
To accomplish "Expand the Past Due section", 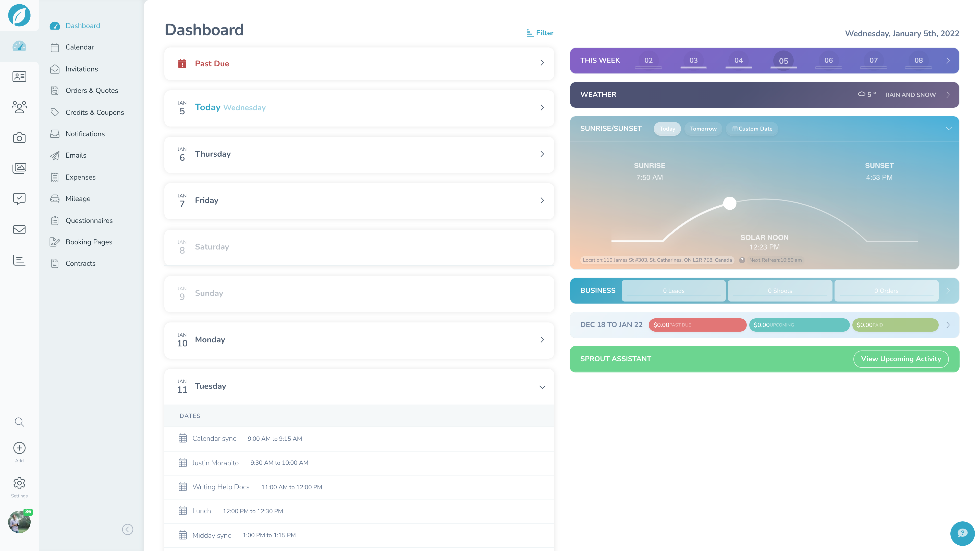I will tap(542, 63).
